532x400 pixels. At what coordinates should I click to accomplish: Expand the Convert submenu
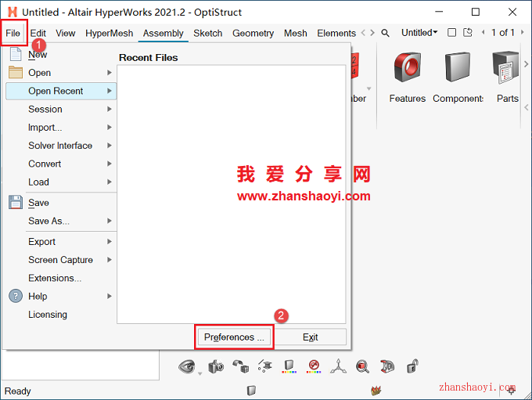coord(61,164)
